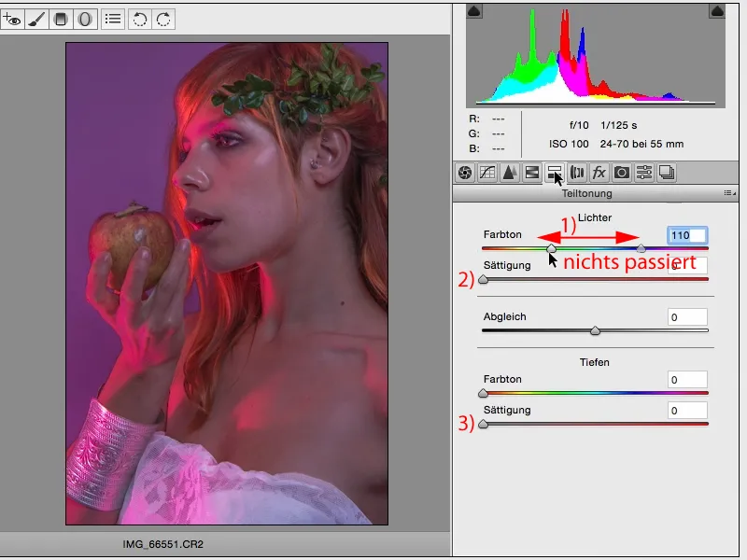Click the Tiefen Sättigung slider handle
This screenshot has width=747, height=560.
tap(483, 424)
